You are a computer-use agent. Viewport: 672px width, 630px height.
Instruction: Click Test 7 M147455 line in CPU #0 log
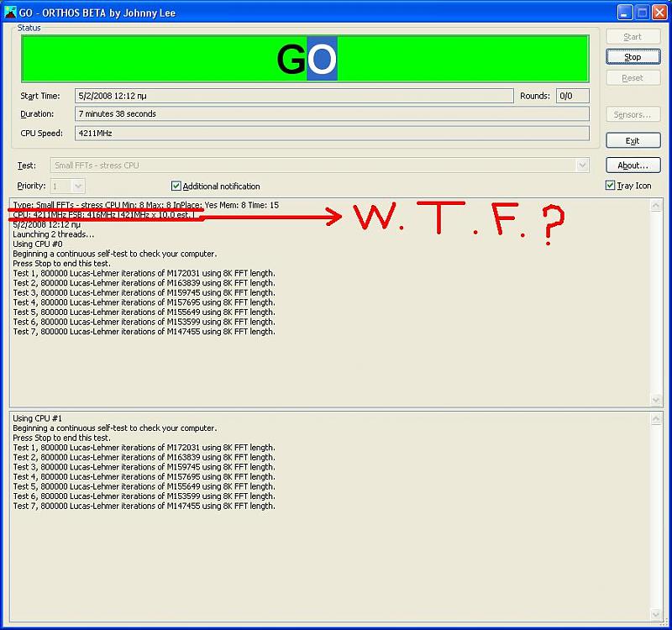click(x=144, y=332)
